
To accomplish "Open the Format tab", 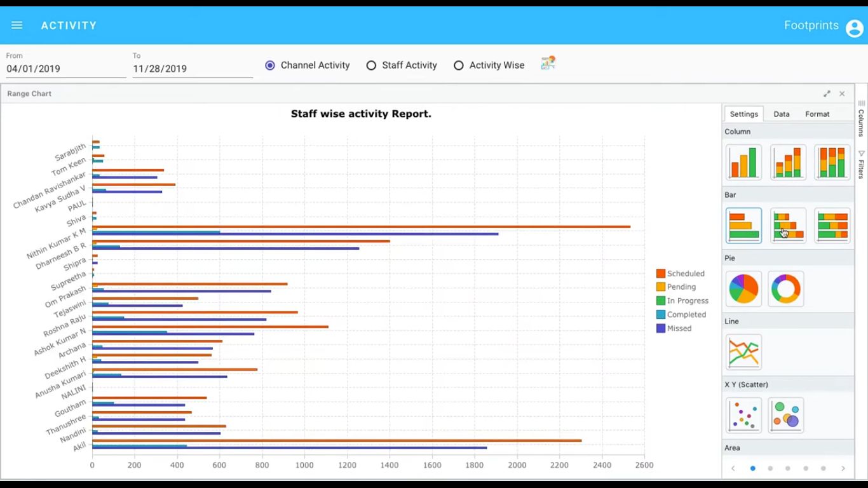I will 817,114.
